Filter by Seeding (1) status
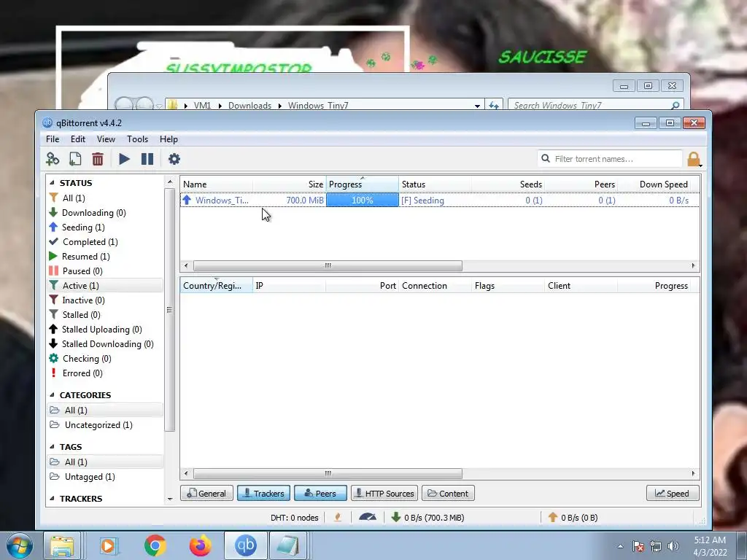Screen dimensions: 747x560 pyautogui.click(x=105, y=227)
